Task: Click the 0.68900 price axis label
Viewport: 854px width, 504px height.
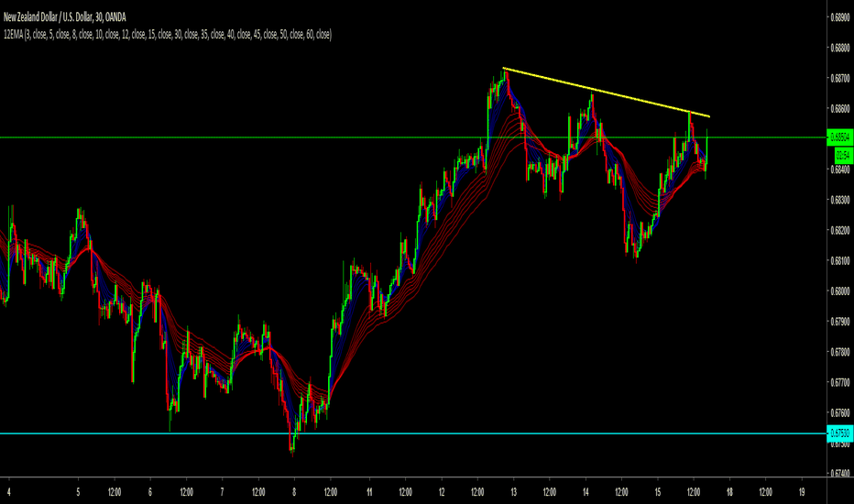Action: tap(840, 17)
